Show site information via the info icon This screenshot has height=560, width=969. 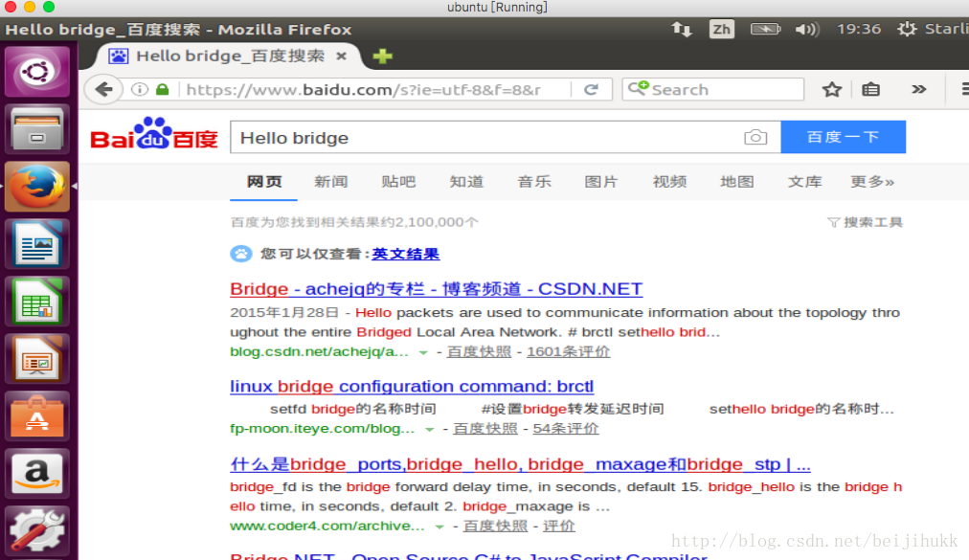[x=141, y=90]
